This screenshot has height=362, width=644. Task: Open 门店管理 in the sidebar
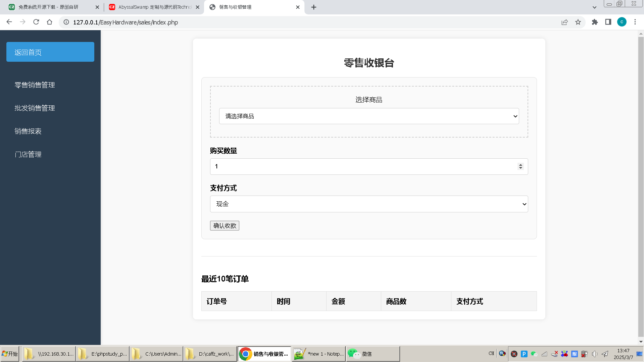[x=28, y=154]
